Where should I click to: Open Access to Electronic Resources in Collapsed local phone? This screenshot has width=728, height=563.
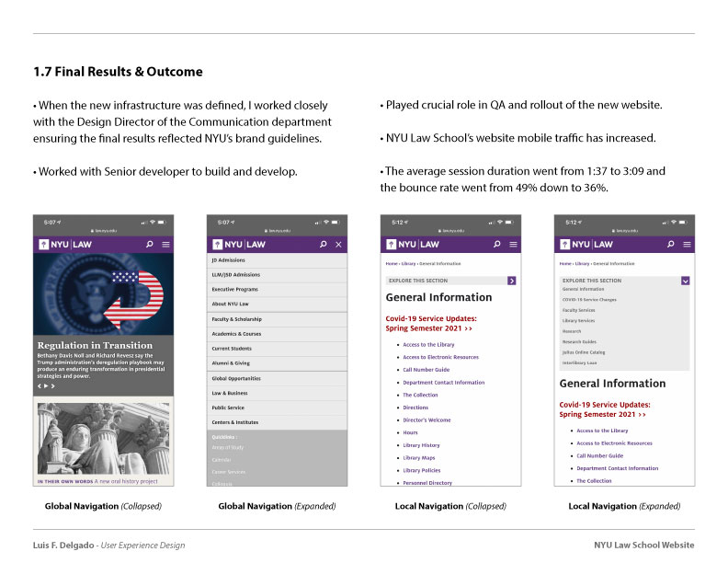(x=440, y=357)
